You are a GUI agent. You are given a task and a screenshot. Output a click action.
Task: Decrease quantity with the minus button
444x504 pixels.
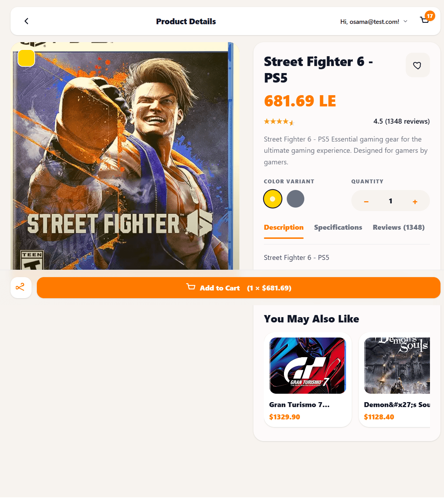click(366, 201)
